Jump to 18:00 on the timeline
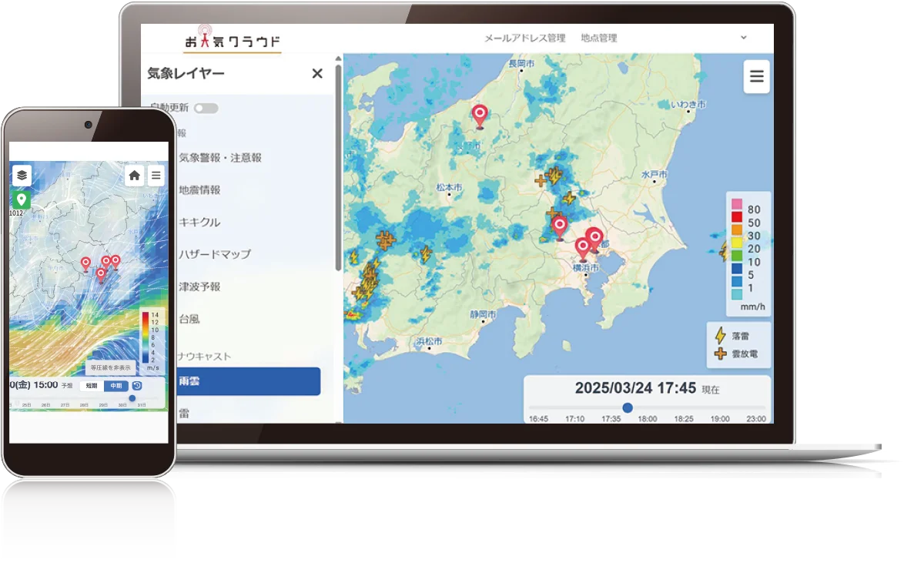The height and width of the screenshot is (573, 924). click(x=647, y=419)
